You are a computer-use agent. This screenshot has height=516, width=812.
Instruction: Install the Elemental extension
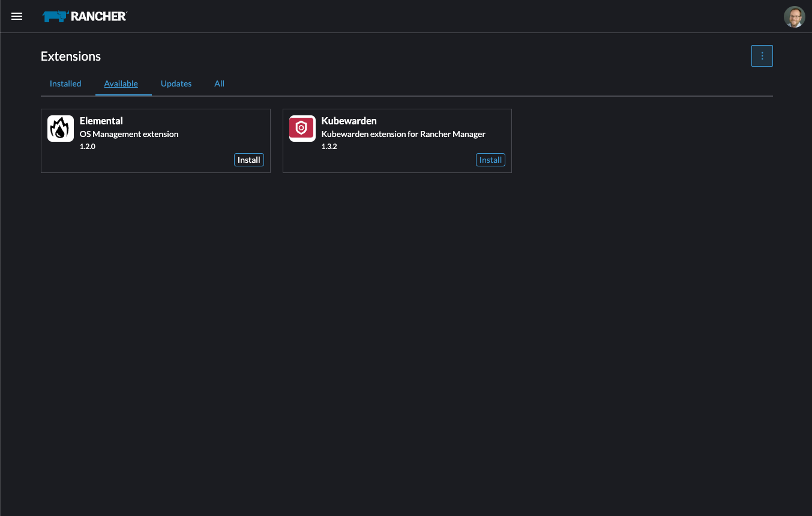click(x=248, y=160)
